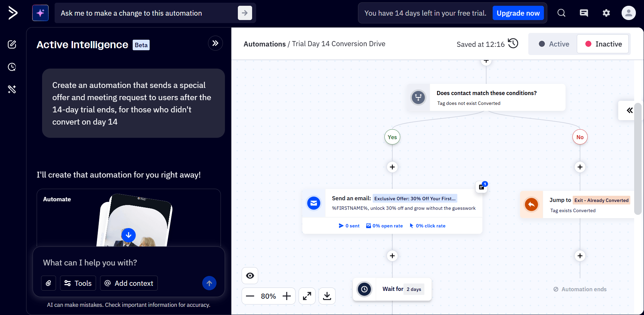
Task: Add a step below the Jump to action
Action: coord(580,256)
